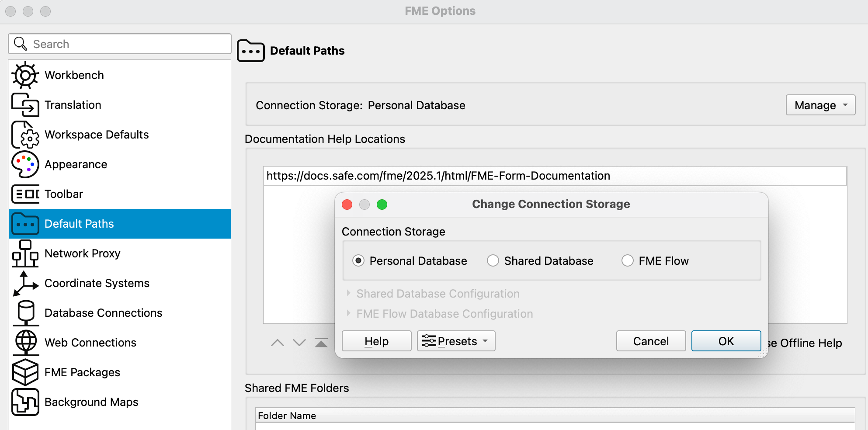The image size is (868, 430).
Task: Click the Database Connections cylinder icon
Action: [x=25, y=313]
